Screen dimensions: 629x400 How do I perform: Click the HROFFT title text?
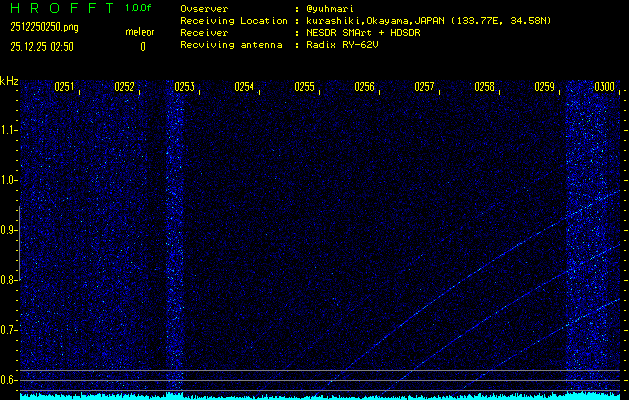(62, 9)
